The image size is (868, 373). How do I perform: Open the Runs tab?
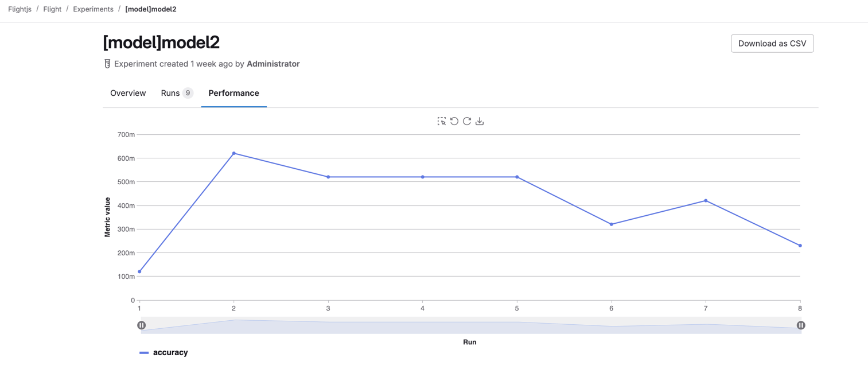pyautogui.click(x=169, y=93)
